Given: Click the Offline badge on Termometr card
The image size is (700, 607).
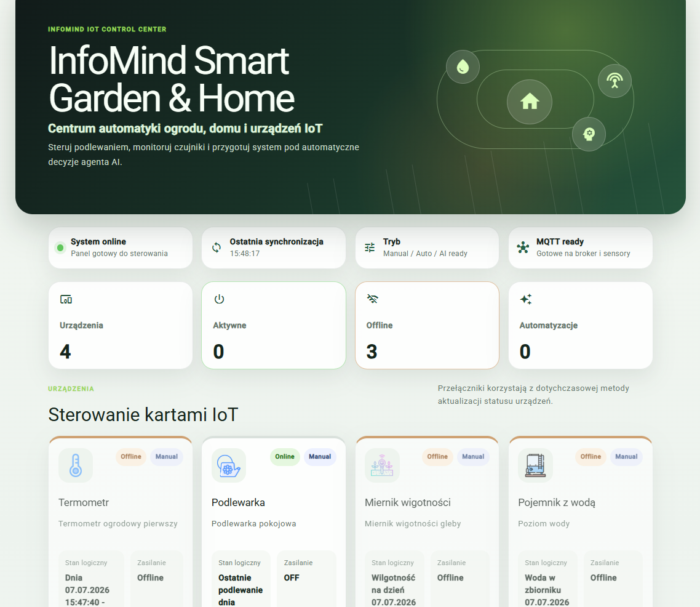Looking at the screenshot, I should click(131, 456).
